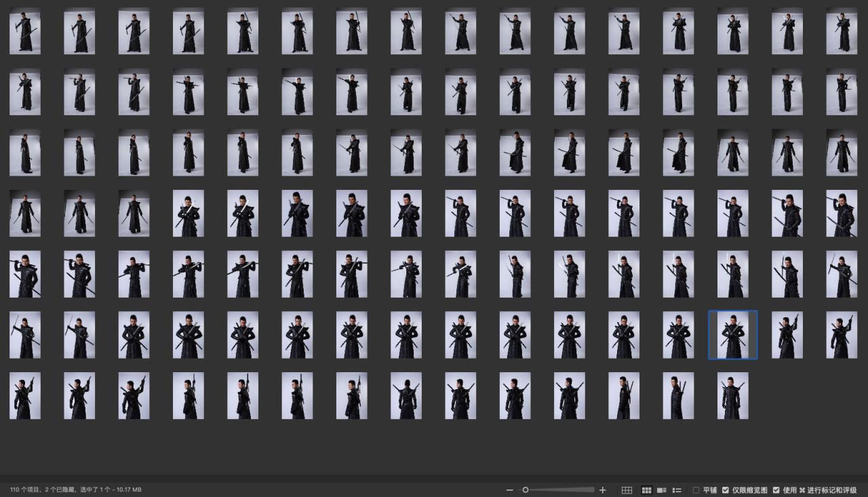
Task: Uncheck the 仅限缩览图 checkbox
Action: pyautogui.click(x=726, y=490)
